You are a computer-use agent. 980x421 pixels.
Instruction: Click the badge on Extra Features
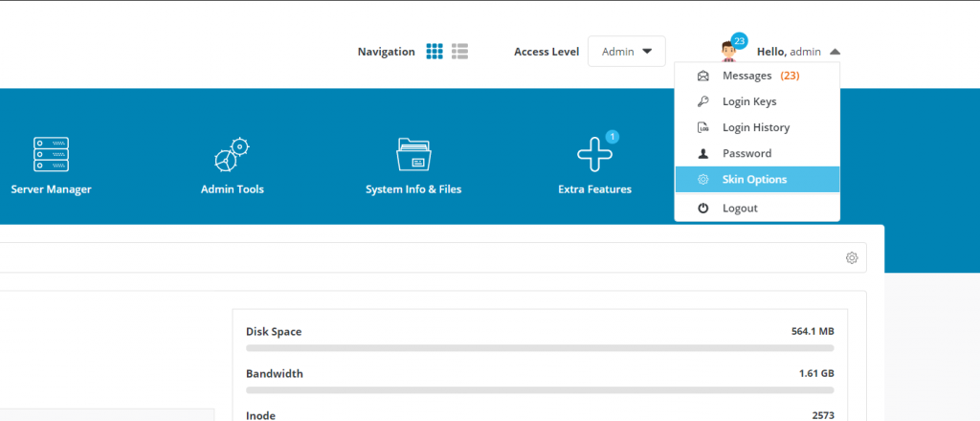point(612,137)
